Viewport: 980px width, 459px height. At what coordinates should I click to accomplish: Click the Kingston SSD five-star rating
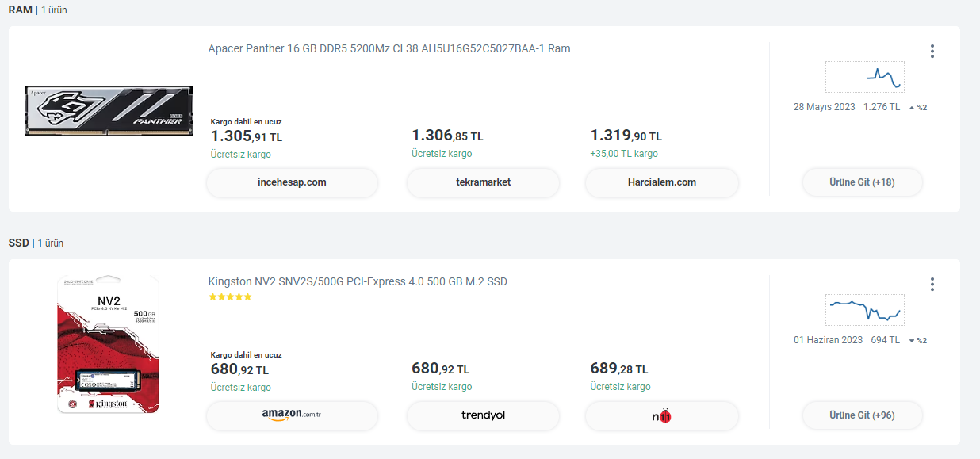pos(230,297)
